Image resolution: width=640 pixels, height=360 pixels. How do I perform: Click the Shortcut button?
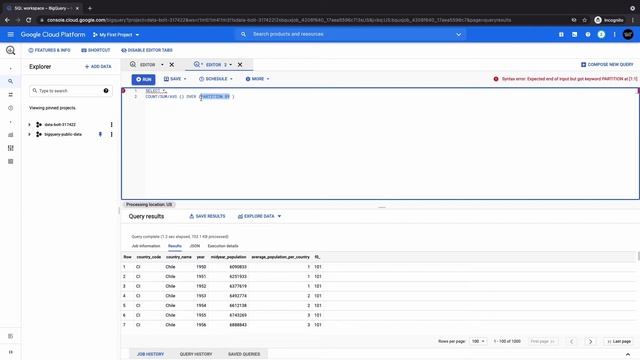[x=96, y=50]
